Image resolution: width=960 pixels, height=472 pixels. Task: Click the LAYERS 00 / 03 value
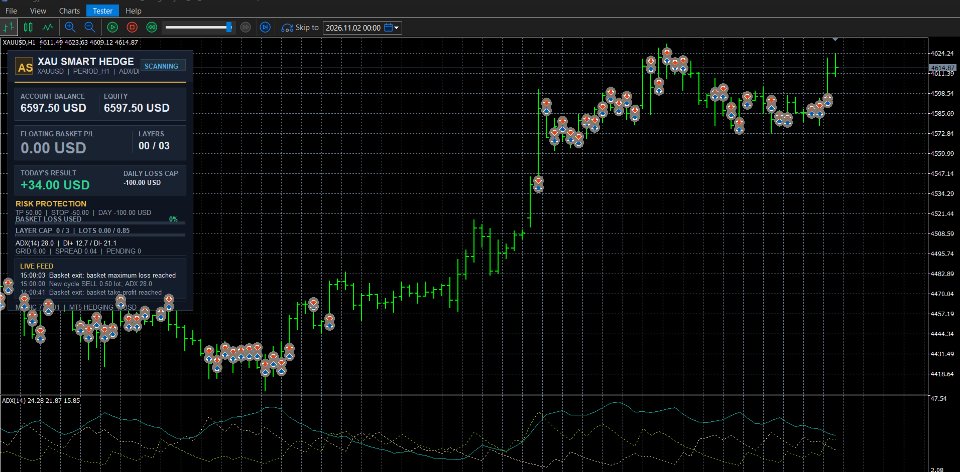click(x=154, y=146)
